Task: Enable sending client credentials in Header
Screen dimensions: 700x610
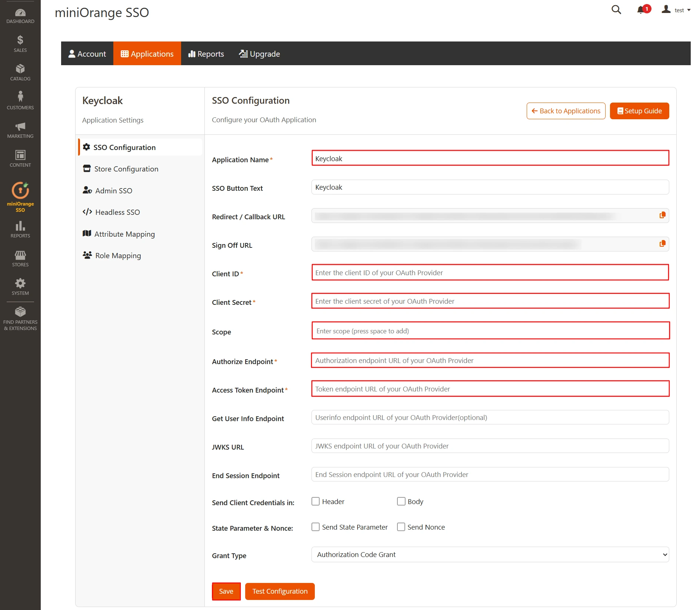Action: [x=316, y=501]
